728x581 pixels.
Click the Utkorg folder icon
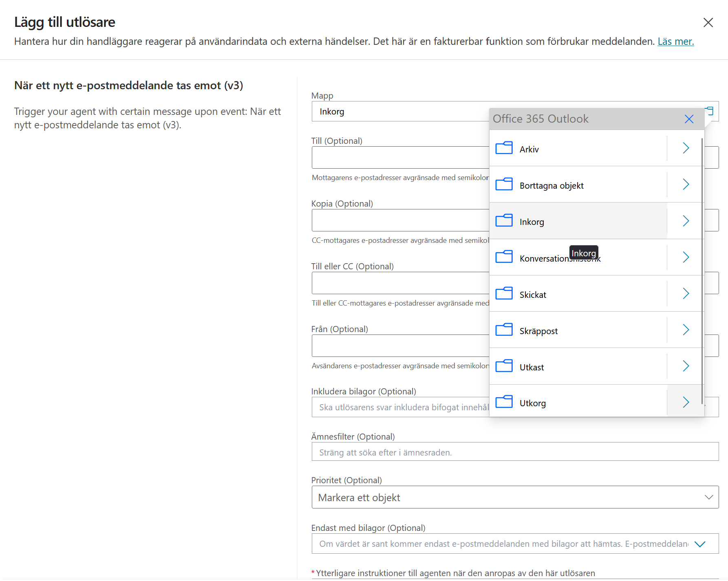coord(504,402)
